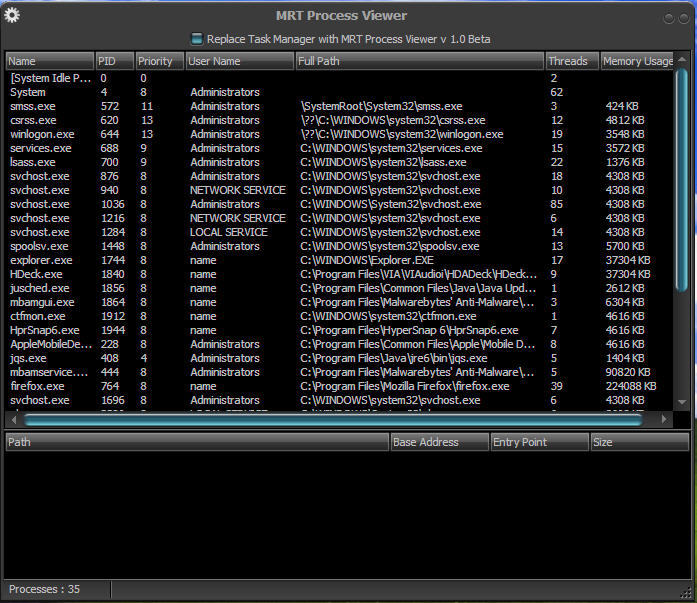This screenshot has width=697, height=603.
Task: Select the smss.exe process
Action: 340,106
